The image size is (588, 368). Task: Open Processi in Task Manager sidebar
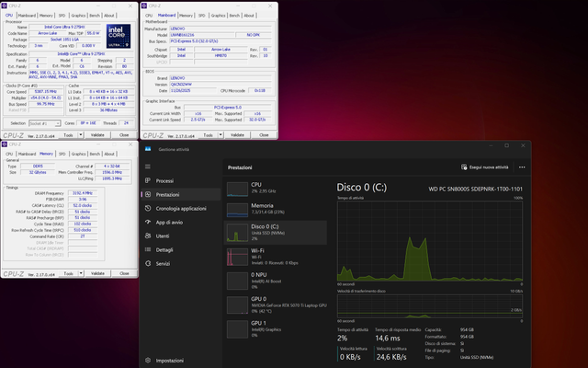tap(181, 180)
